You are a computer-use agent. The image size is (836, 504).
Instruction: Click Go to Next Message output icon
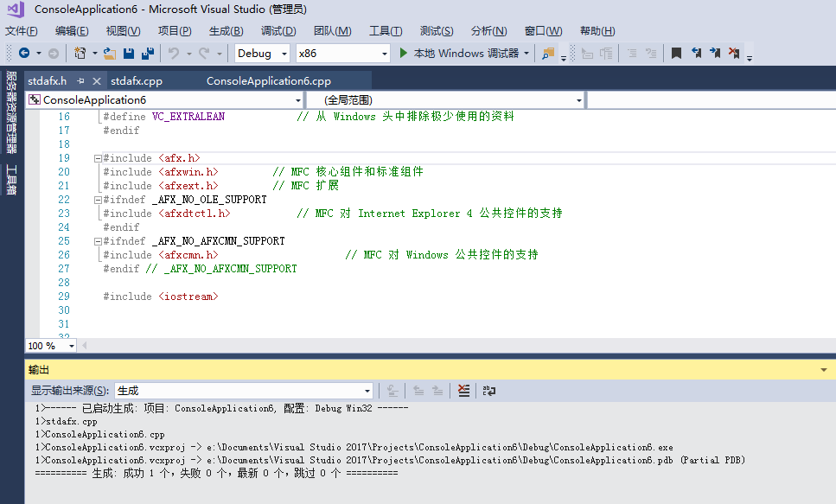437,391
